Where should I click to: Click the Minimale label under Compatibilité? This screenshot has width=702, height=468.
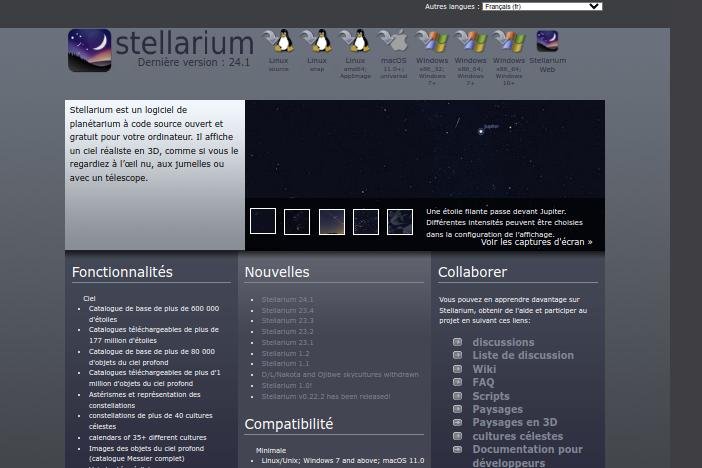pyautogui.click(x=271, y=451)
